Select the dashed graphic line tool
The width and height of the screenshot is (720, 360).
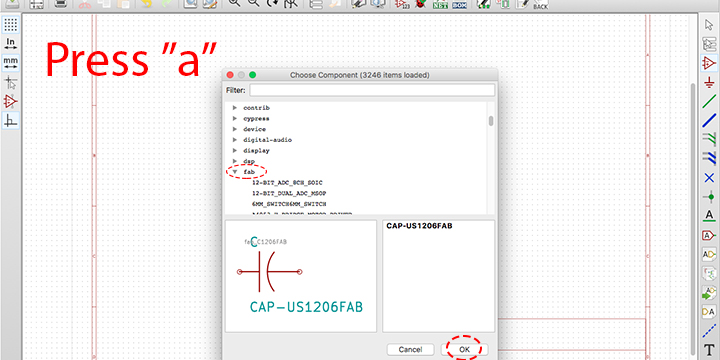[x=709, y=331]
